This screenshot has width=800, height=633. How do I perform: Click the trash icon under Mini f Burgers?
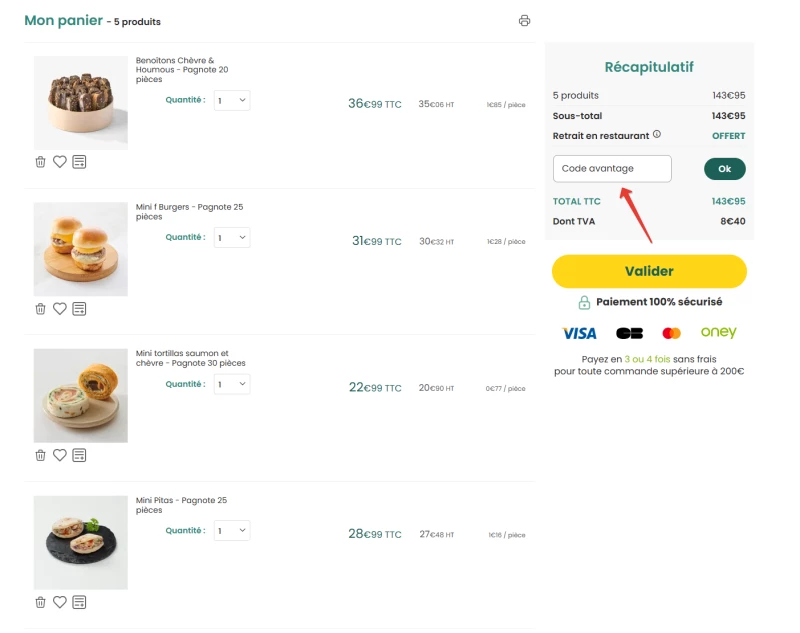(x=40, y=309)
